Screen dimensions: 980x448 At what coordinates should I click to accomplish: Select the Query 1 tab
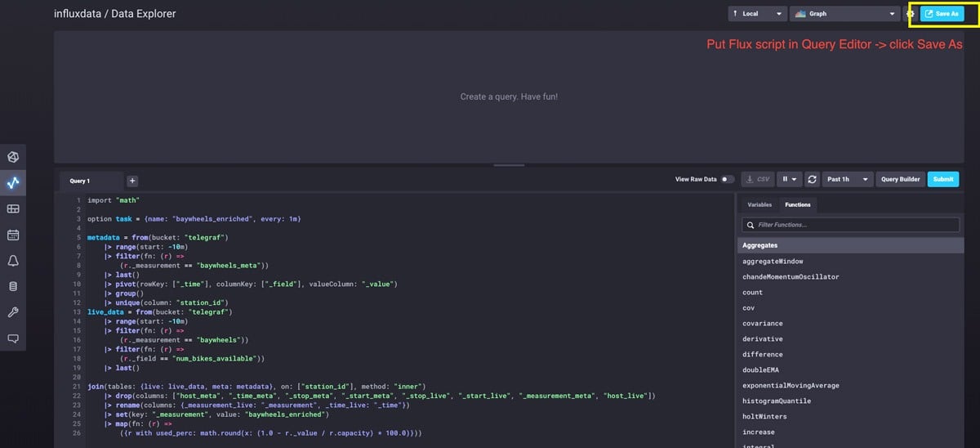click(x=80, y=181)
